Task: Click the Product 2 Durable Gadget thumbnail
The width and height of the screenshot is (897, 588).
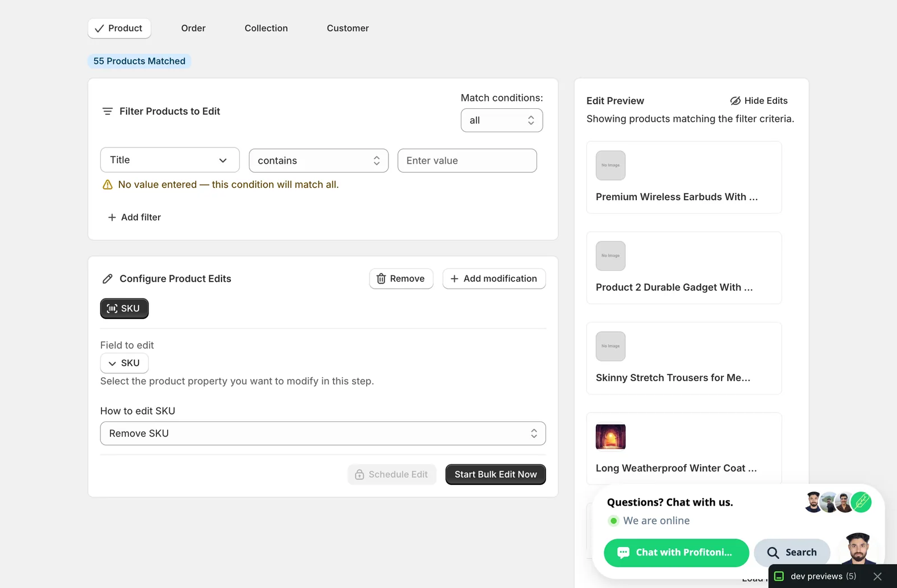Action: (x=611, y=256)
